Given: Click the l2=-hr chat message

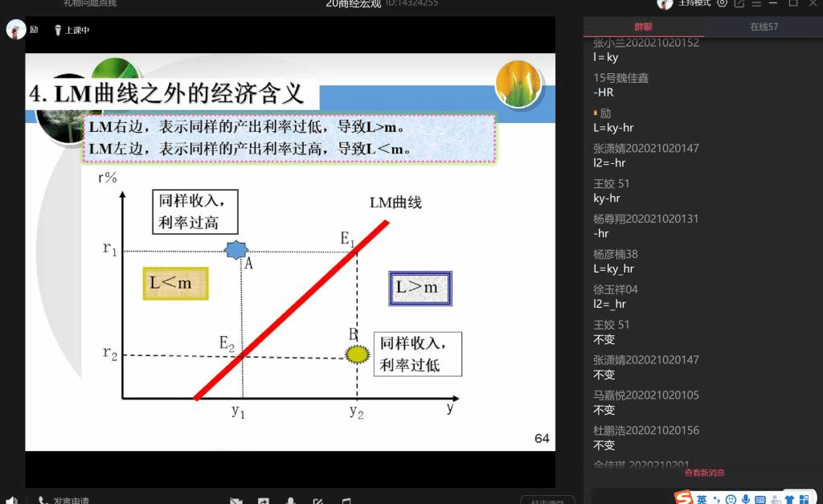Looking at the screenshot, I should (x=609, y=162).
